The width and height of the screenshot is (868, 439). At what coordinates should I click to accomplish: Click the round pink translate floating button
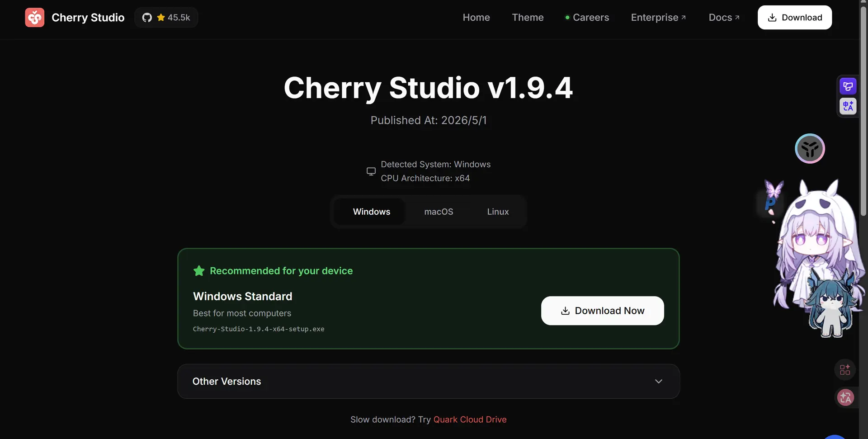pos(845,398)
